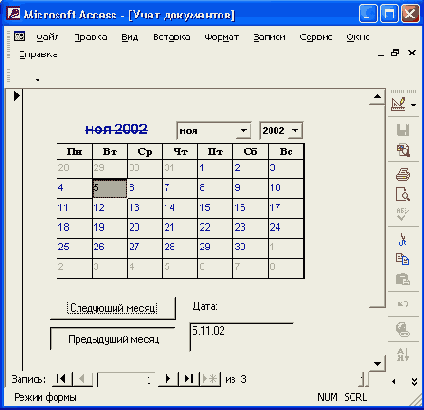Viewport: 424px width, 410px height.
Task: Jump to last record navigation button
Action: pos(189,379)
